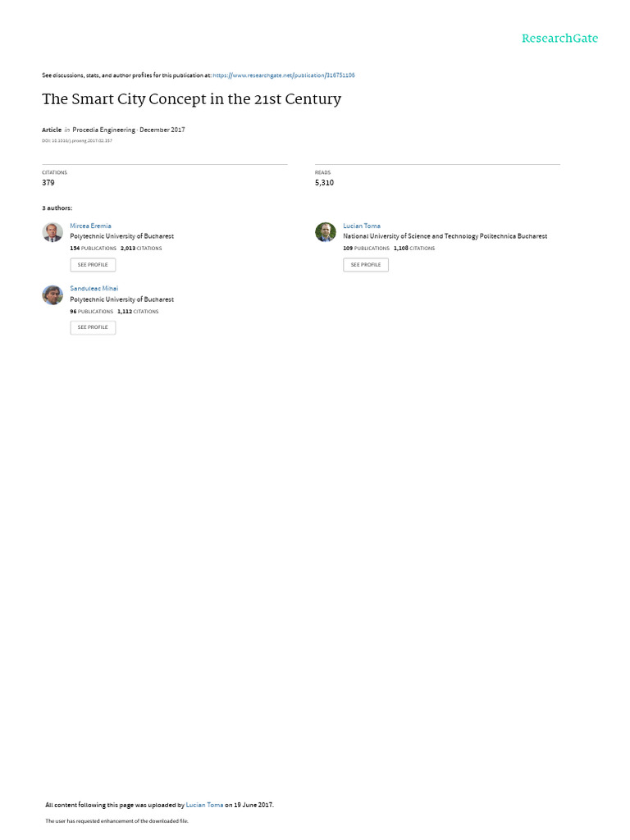Click the Sanduleac Mihai author name link
630x840 pixels.
click(94, 288)
